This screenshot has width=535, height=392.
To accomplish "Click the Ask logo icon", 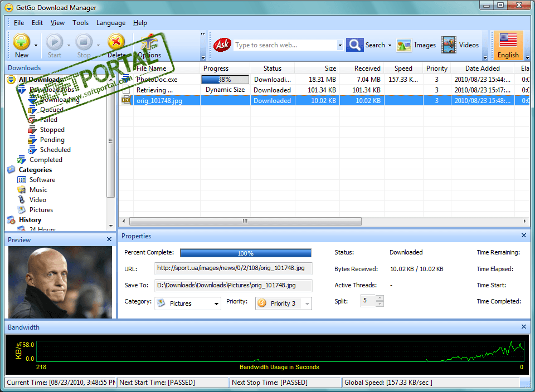I will click(222, 45).
